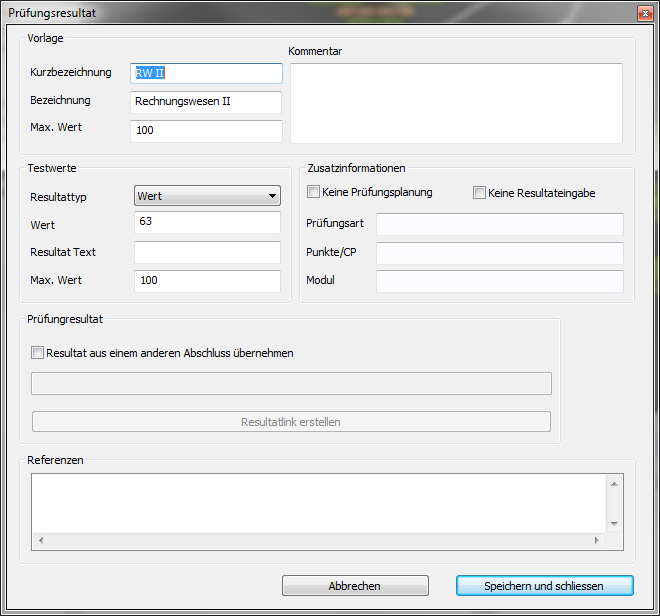Image resolution: width=660 pixels, height=616 pixels.
Task: Toggle 'Keine Resultateingabe' checkbox
Action: pyautogui.click(x=480, y=193)
